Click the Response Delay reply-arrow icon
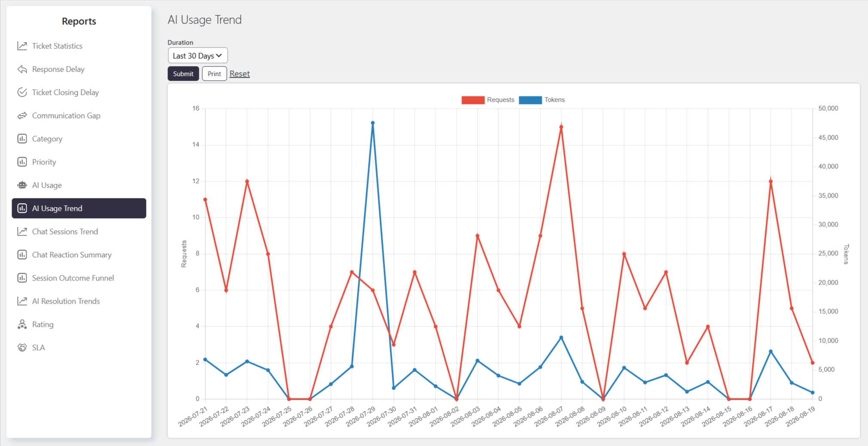 tap(22, 69)
